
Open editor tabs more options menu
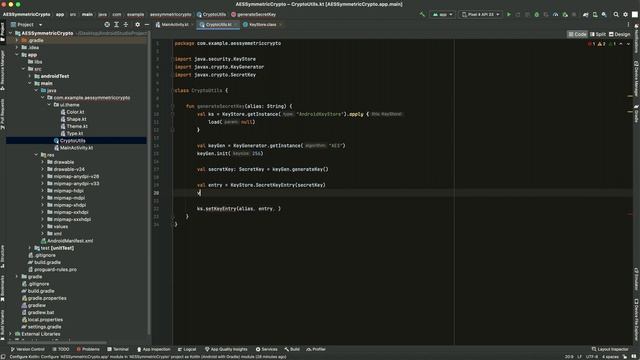point(628,24)
